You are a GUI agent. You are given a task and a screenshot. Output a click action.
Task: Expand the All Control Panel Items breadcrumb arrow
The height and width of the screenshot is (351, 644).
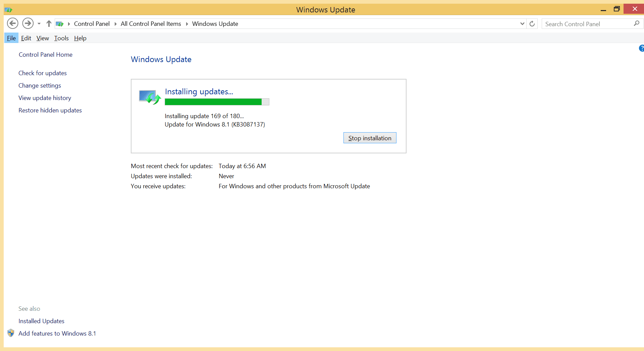pyautogui.click(x=187, y=24)
